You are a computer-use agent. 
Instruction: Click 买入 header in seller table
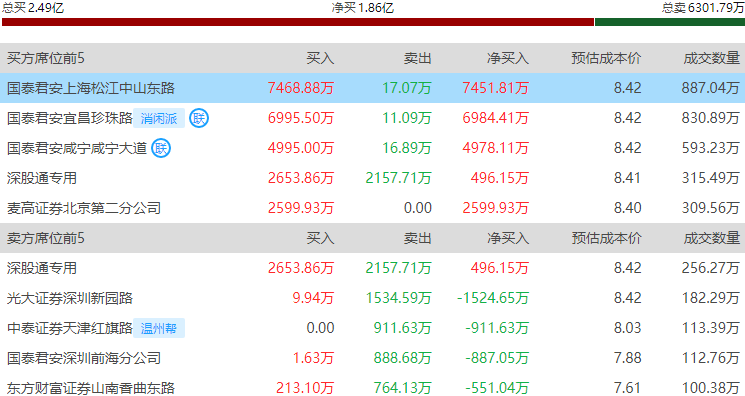(320, 238)
